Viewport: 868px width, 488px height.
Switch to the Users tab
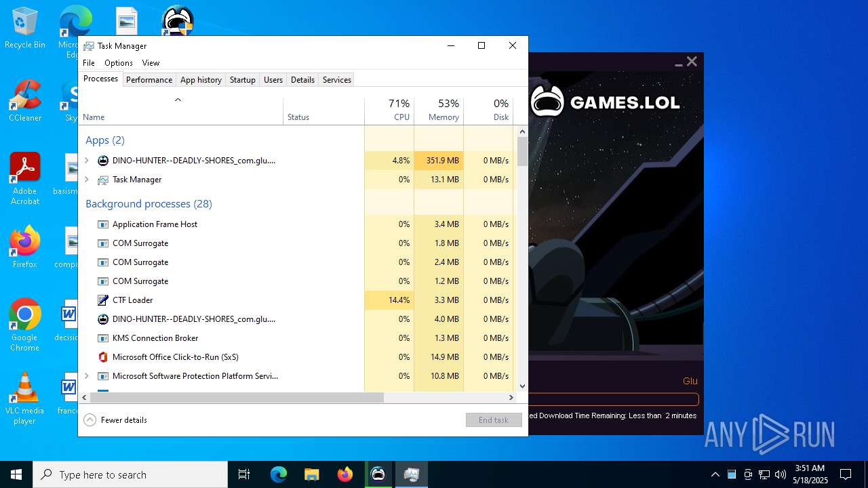[x=273, y=80]
